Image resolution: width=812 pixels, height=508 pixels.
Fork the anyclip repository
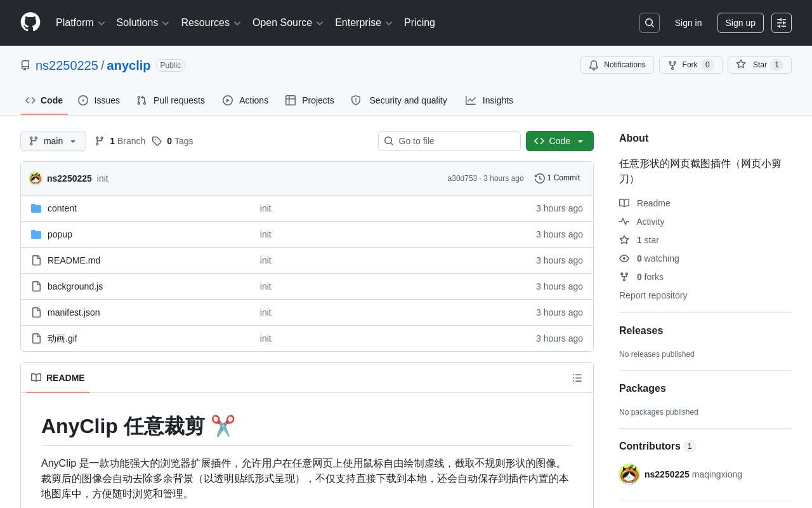[x=690, y=65]
